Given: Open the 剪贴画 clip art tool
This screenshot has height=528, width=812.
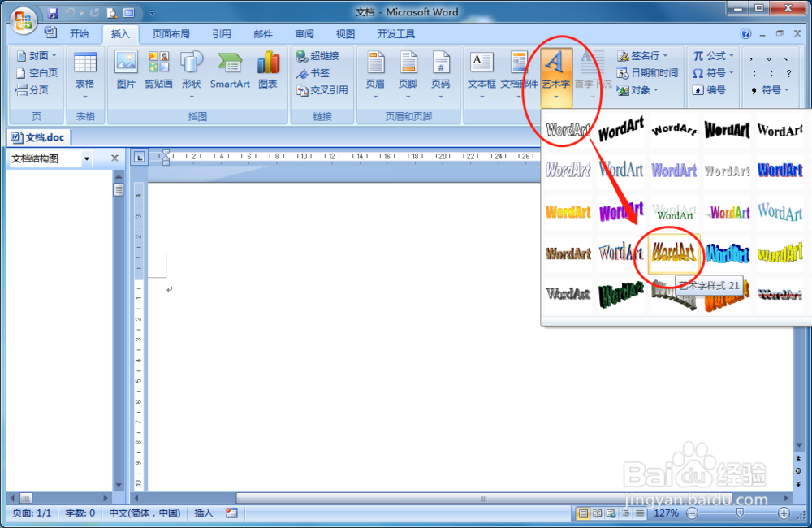Looking at the screenshot, I should [x=158, y=71].
